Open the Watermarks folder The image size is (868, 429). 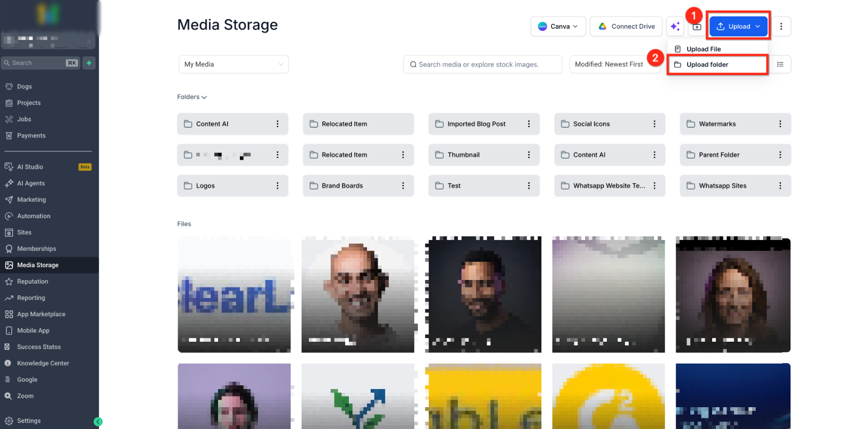tap(735, 124)
